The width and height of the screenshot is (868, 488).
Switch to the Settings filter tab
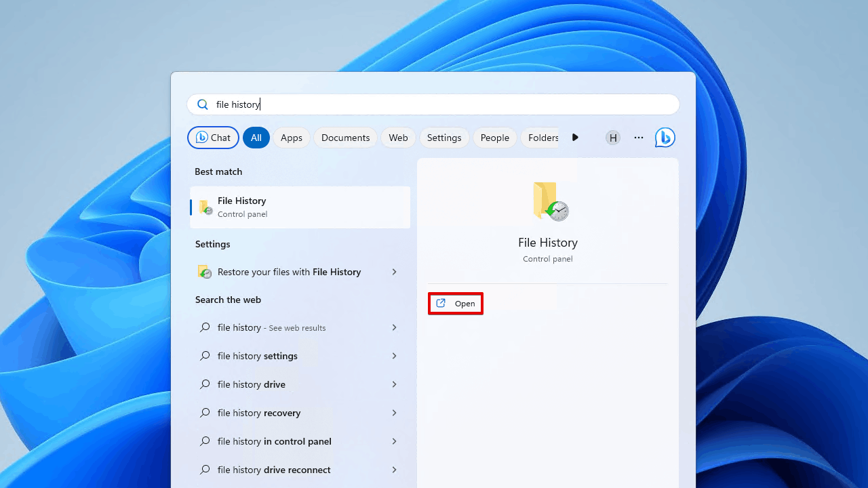tap(444, 138)
